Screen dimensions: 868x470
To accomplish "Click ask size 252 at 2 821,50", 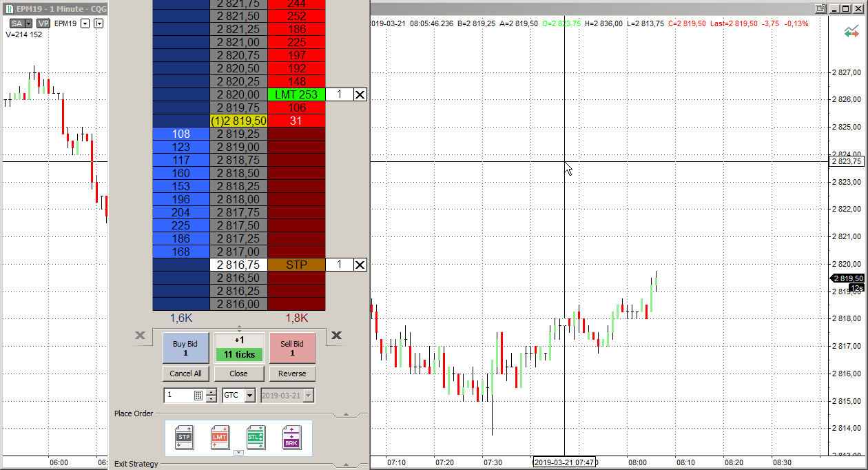I will pyautogui.click(x=296, y=16).
